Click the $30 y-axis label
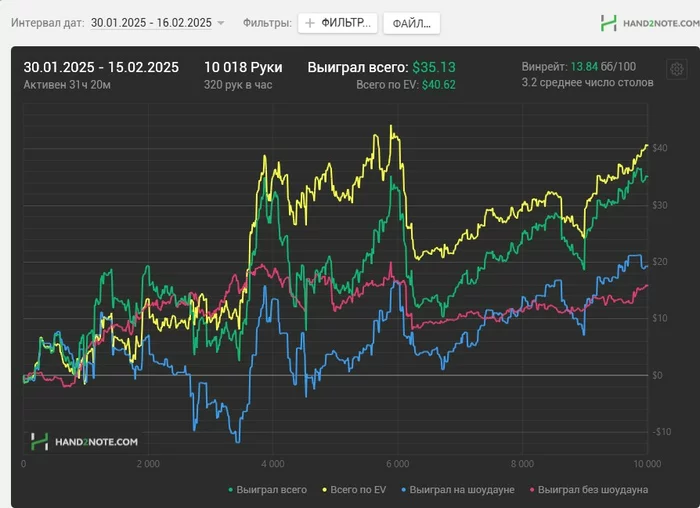Viewport: 700px width, 508px height. click(660, 205)
